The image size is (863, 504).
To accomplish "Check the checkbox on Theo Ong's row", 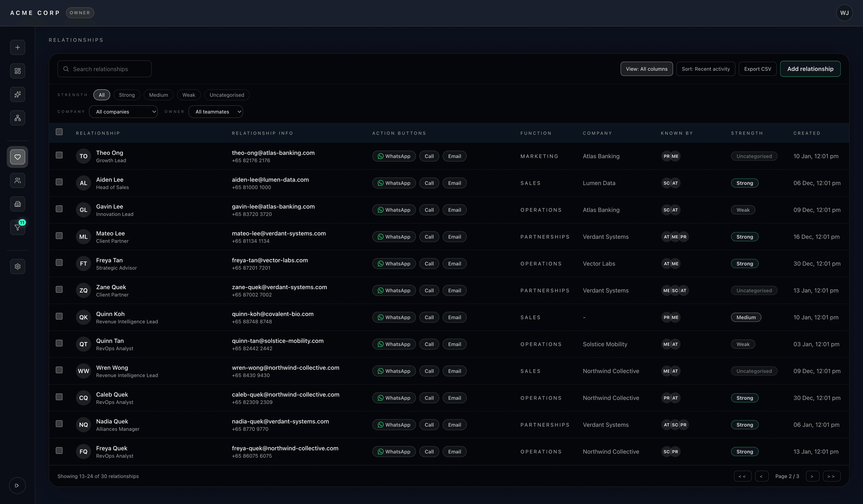I will 59,155.
